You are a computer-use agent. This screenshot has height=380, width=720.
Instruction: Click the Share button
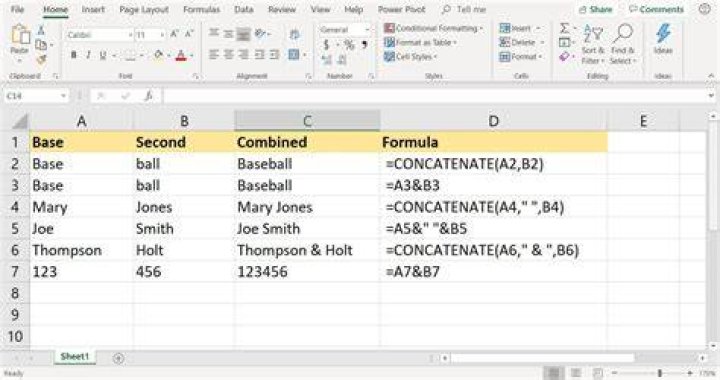click(x=596, y=9)
